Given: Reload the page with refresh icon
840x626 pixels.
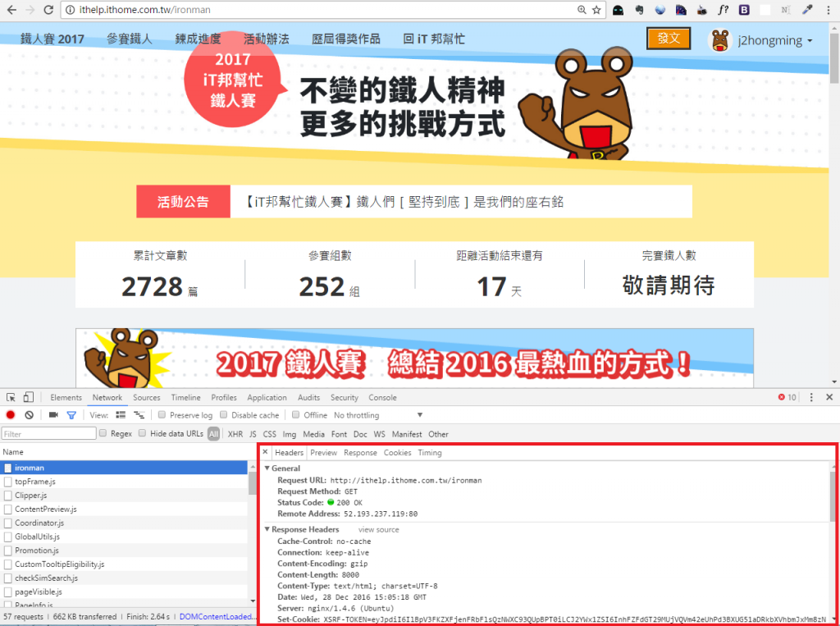Looking at the screenshot, I should click(x=48, y=10).
